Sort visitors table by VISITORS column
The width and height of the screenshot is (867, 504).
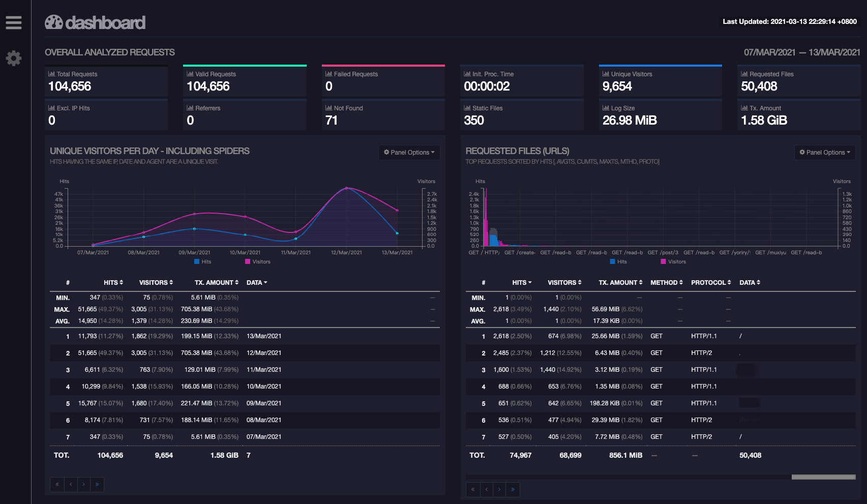156,282
